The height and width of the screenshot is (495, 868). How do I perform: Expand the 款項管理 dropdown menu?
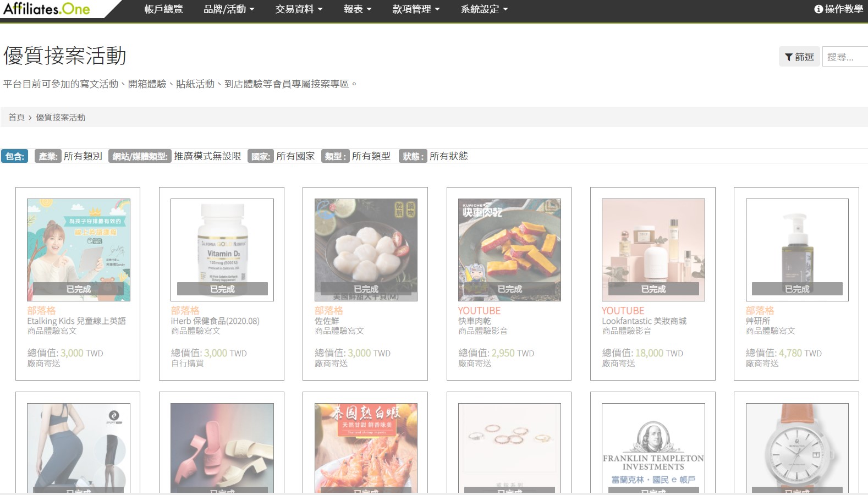tap(416, 9)
